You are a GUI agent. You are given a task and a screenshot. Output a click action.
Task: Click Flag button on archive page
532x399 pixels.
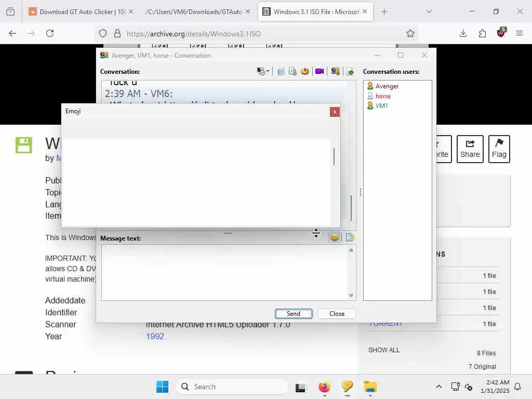pyautogui.click(x=499, y=149)
